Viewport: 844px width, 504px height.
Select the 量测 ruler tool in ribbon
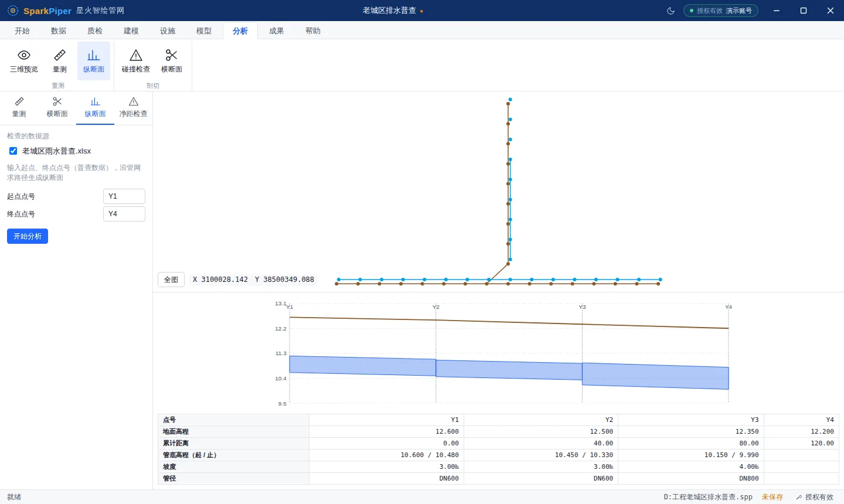click(60, 61)
